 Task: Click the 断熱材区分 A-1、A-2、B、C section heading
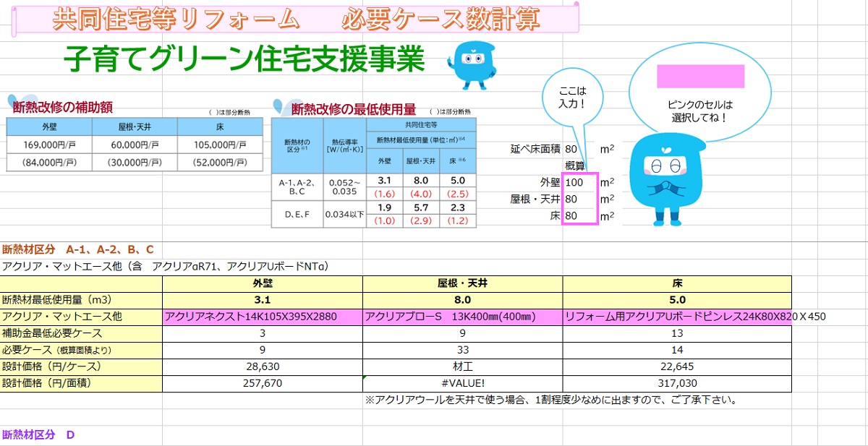78,249
